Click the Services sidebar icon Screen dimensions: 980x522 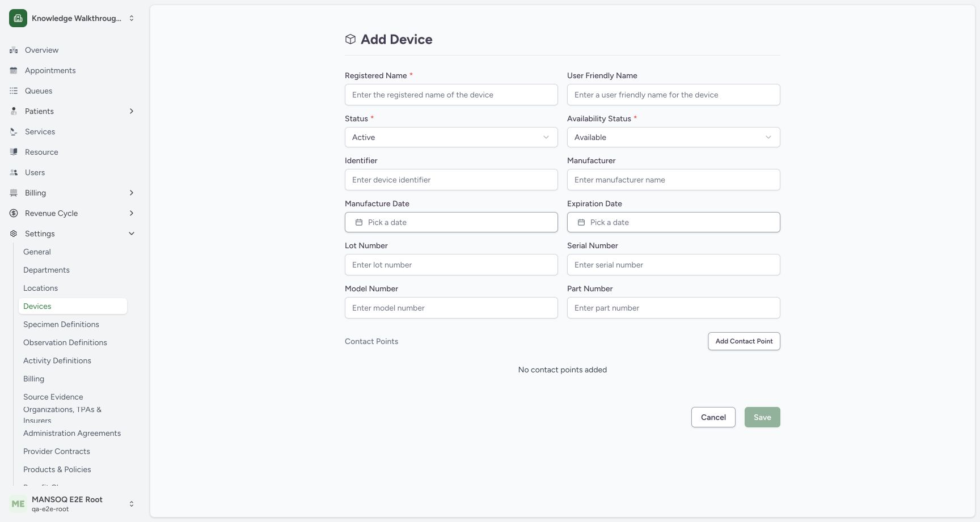(x=14, y=131)
